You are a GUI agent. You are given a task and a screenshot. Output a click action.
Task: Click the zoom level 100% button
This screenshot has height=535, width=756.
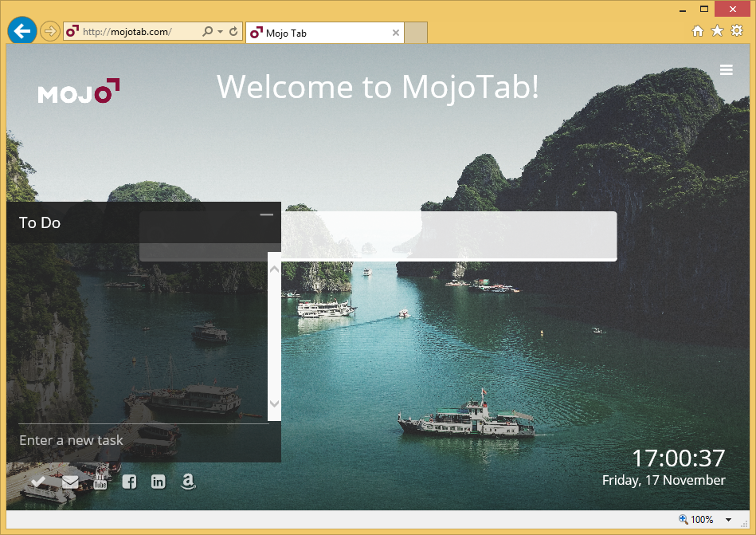tap(696, 520)
